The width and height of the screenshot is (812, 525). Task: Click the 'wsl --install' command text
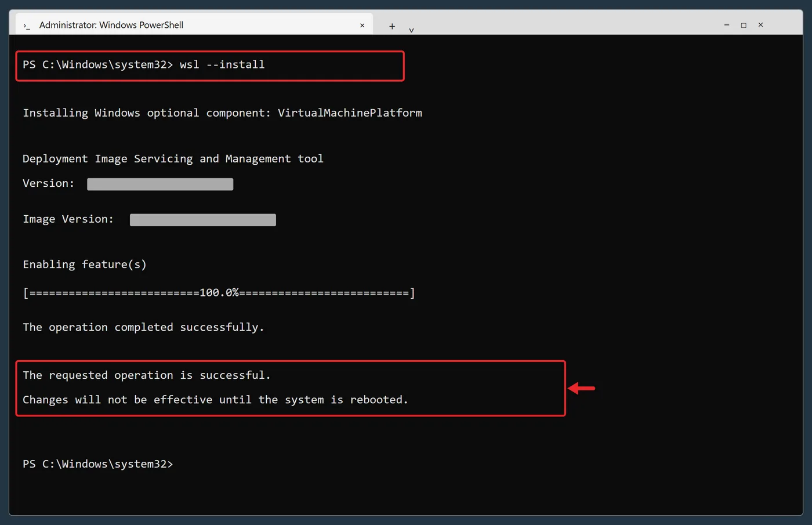coord(222,64)
